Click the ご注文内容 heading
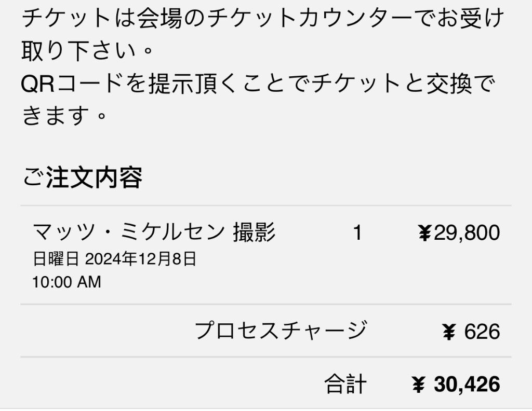The height and width of the screenshot is (411, 532). (x=82, y=177)
